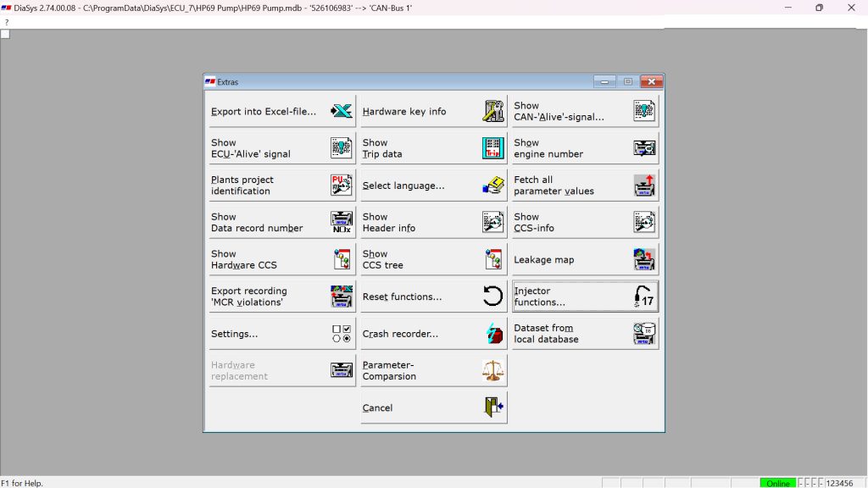Viewport: 868px width, 488px height.
Task: Close the Extras dialog with the red X
Action: (652, 82)
